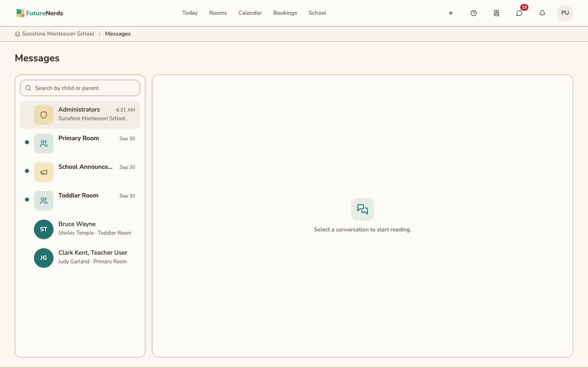Click the Primary Room group icon

tap(44, 144)
